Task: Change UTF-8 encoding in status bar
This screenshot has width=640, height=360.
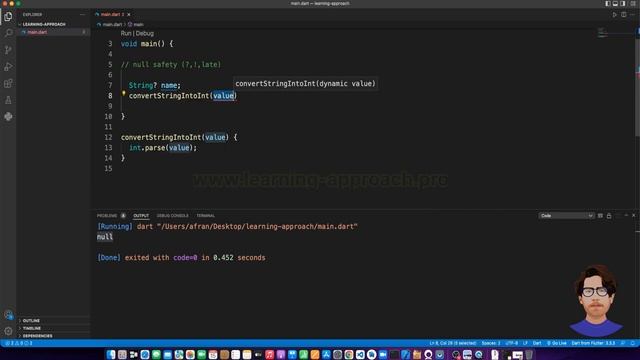Action: coord(511,343)
